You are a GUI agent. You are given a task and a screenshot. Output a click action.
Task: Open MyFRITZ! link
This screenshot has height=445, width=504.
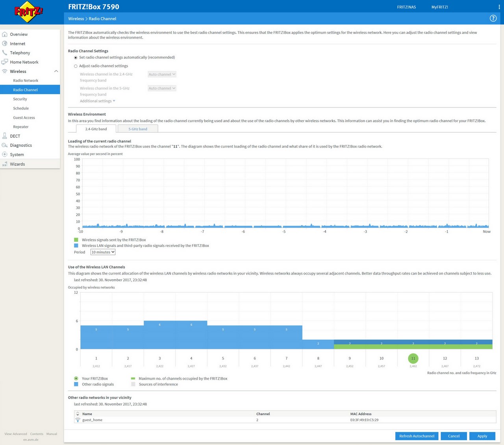click(x=439, y=7)
